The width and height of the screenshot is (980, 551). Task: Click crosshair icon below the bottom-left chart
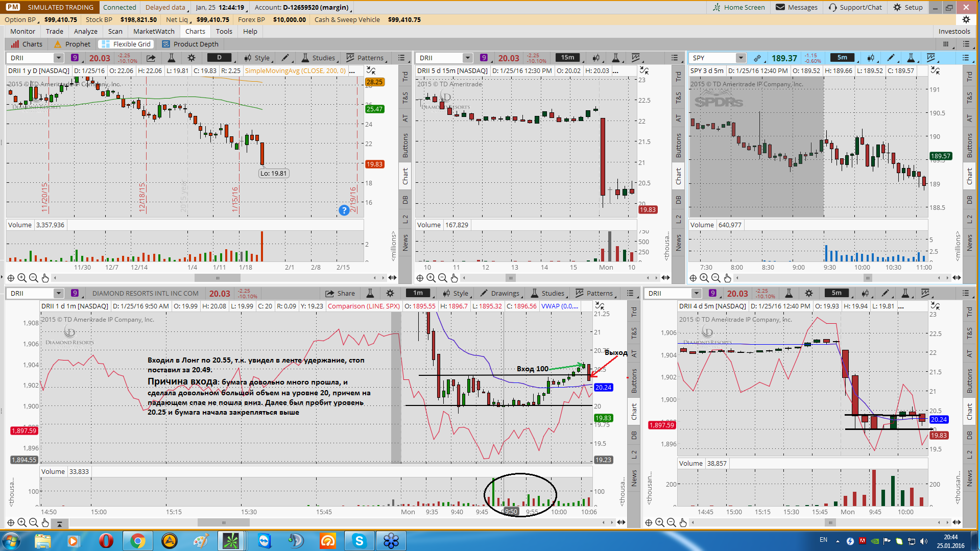11,522
